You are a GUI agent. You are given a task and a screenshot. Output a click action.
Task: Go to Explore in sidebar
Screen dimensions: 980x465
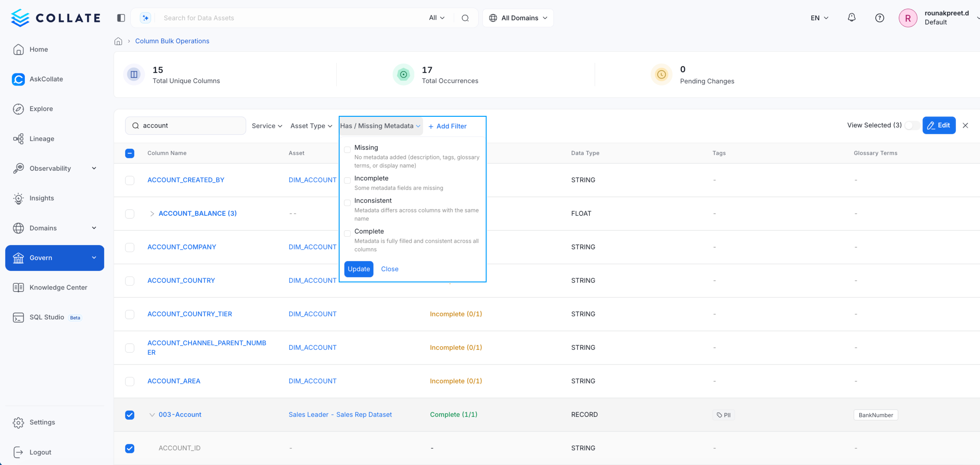point(41,109)
